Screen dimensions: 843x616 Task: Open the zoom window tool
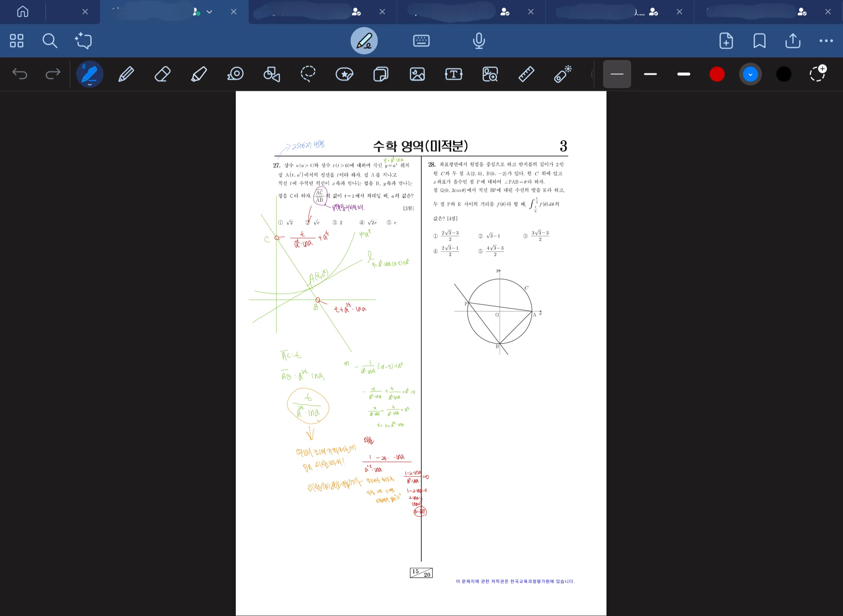490,74
